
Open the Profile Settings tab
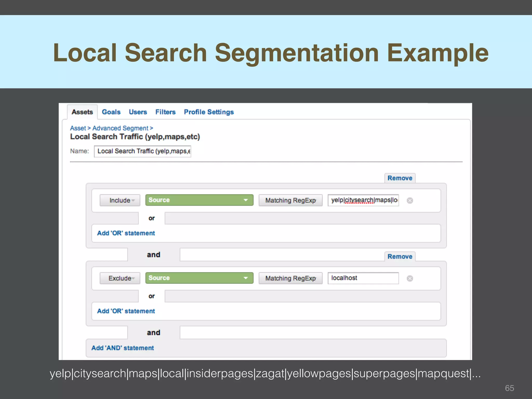point(209,112)
